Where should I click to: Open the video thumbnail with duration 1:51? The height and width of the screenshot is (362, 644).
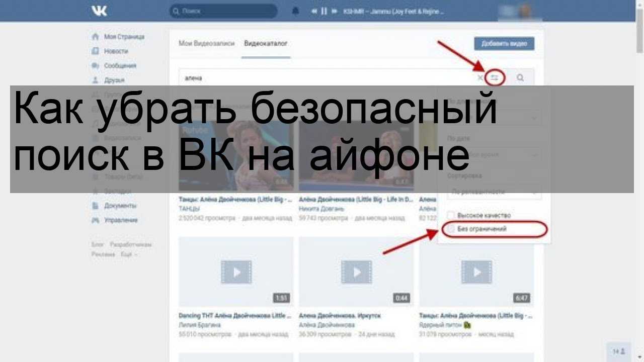pyautogui.click(x=236, y=272)
